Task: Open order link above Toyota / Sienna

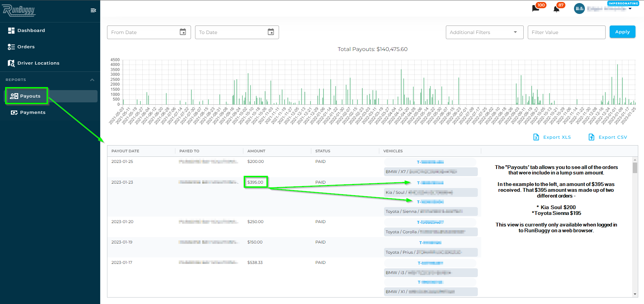Action: [x=431, y=202]
